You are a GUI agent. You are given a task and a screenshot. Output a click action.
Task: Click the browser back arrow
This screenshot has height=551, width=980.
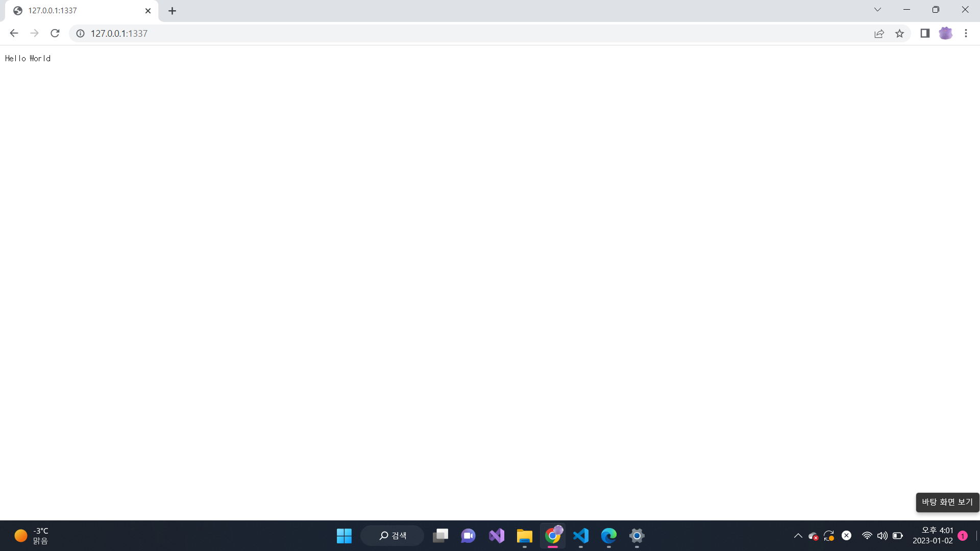coord(14,33)
